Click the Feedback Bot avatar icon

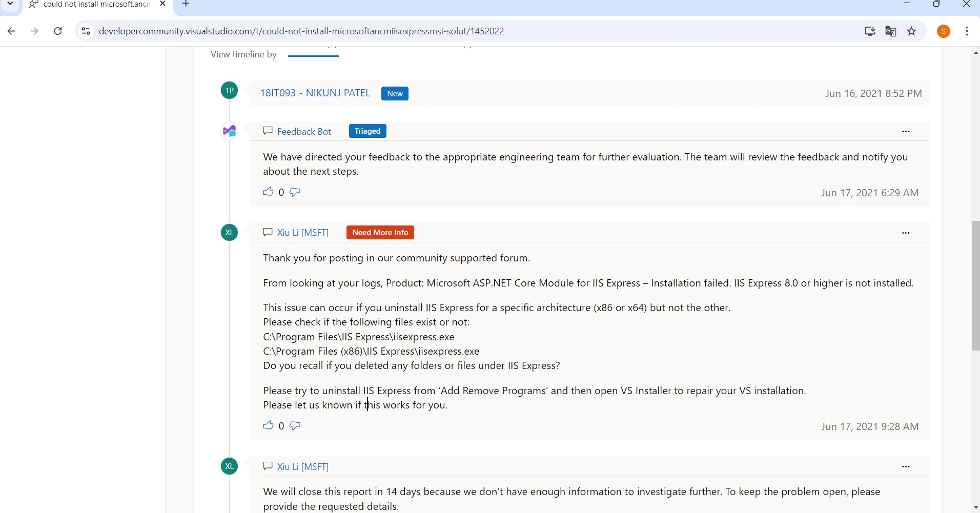coord(230,131)
